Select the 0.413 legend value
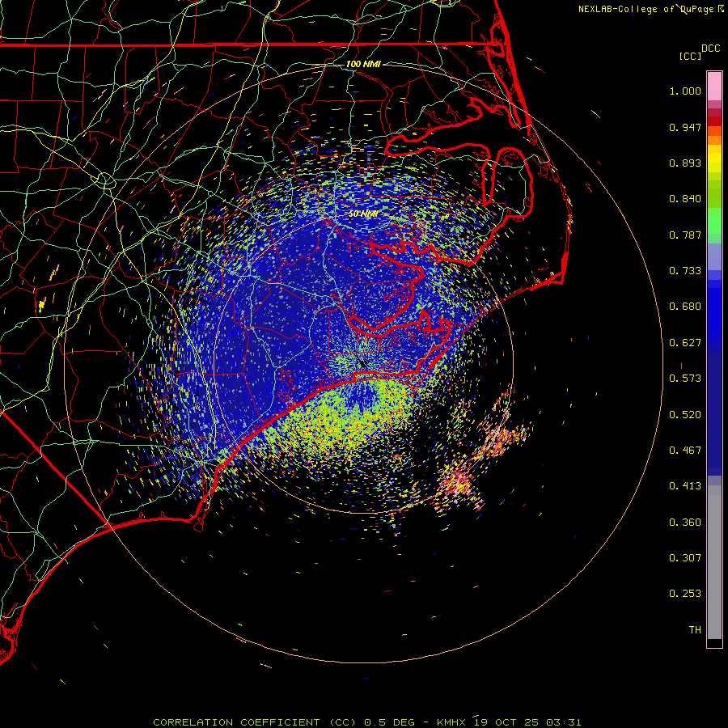The image size is (728, 728). tap(685, 486)
